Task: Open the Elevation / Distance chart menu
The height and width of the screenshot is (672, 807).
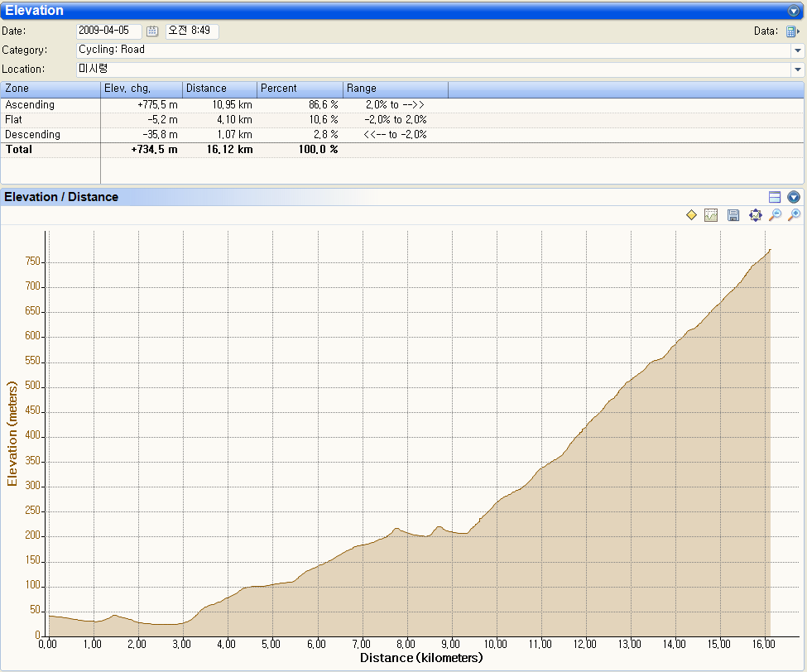Action: coord(794,197)
